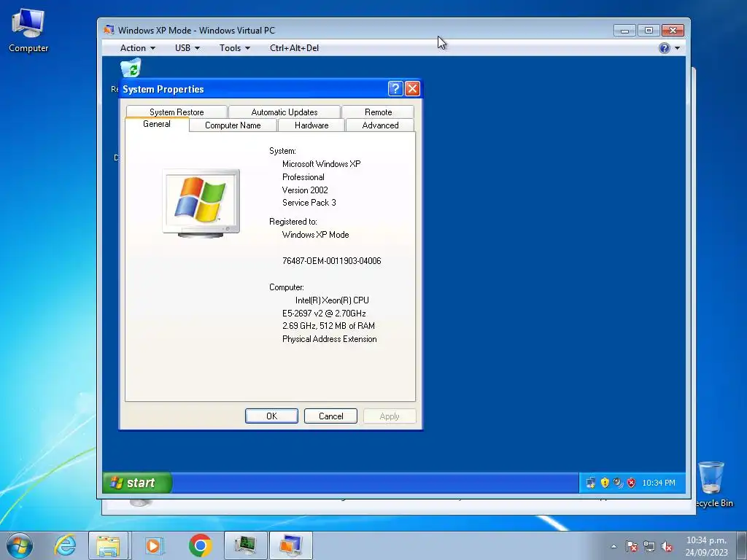
Task: Open the USB dropdown menu
Action: [187, 47]
